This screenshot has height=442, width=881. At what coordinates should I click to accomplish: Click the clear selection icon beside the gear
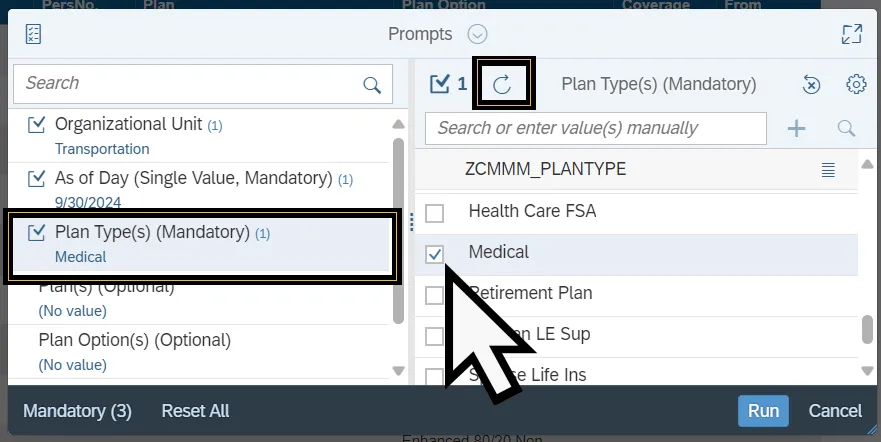pyautogui.click(x=812, y=85)
